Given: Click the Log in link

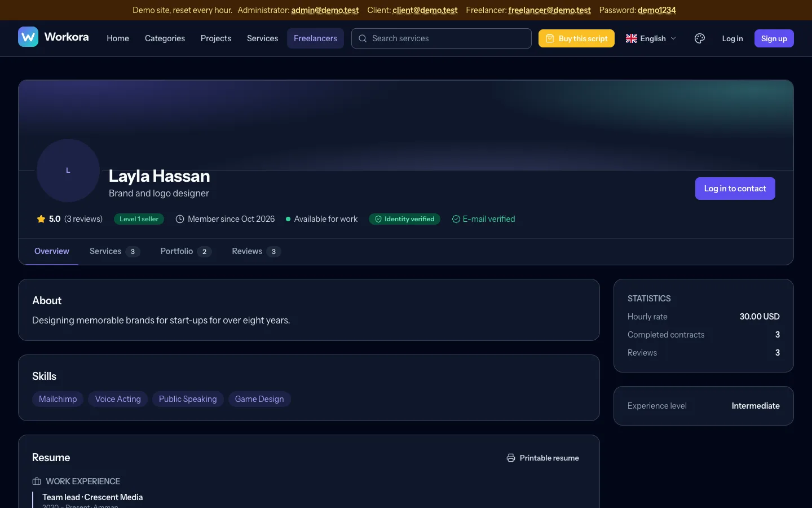Looking at the screenshot, I should (732, 38).
